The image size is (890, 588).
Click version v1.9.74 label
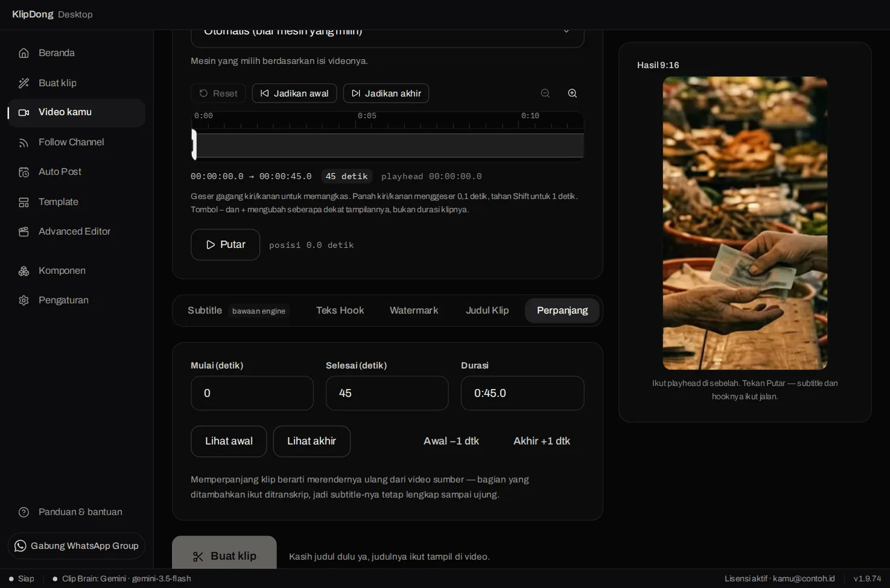tap(867, 579)
